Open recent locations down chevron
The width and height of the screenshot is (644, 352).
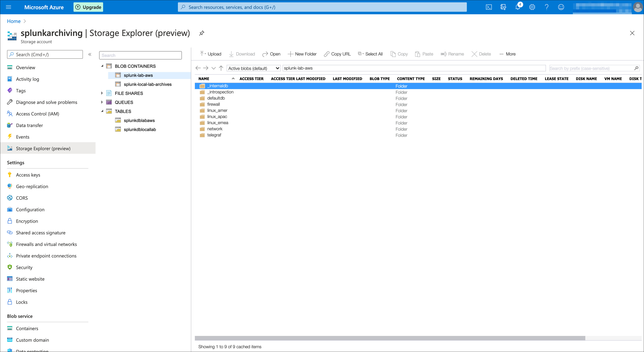pos(213,68)
